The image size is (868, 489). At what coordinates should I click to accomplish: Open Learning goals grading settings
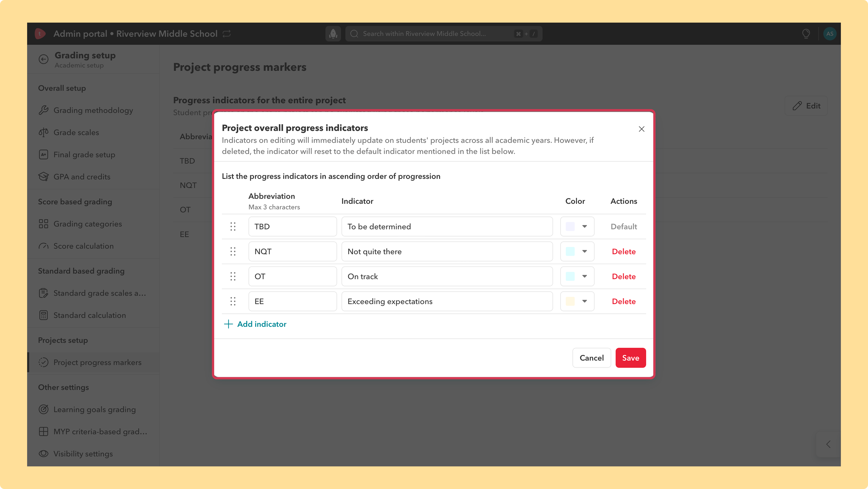click(x=93, y=409)
